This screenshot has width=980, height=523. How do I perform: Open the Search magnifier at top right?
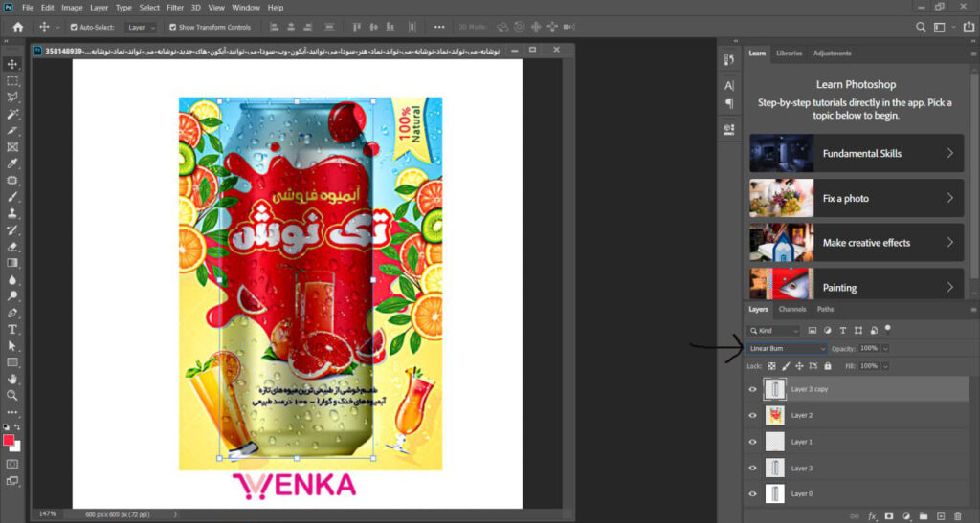pos(921,27)
